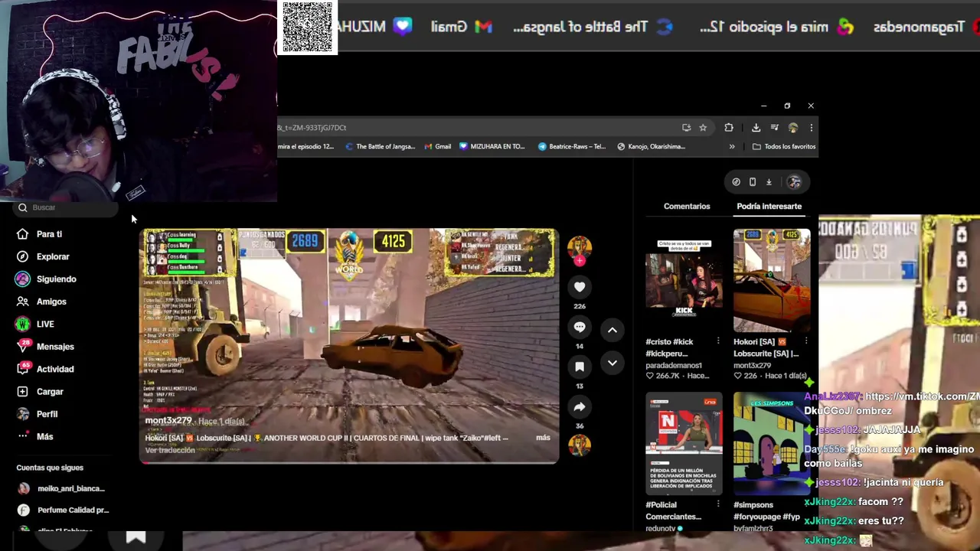This screenshot has height=551, width=980.
Task: Open the #Policial Comerciantes suggested video
Action: (x=684, y=444)
